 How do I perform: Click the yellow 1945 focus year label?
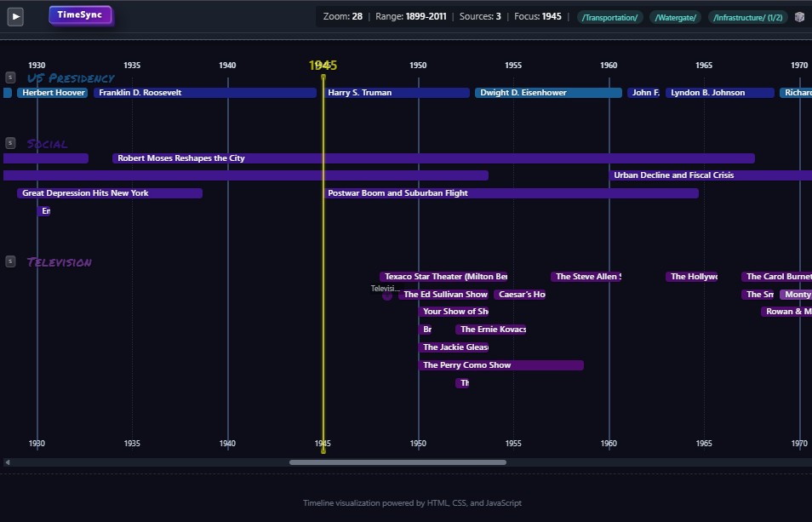323,66
